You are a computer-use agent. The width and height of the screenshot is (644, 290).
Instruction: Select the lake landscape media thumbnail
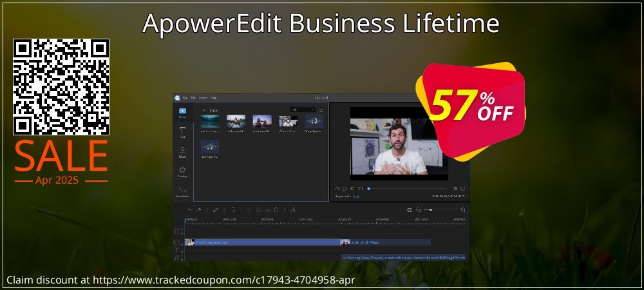209,121
